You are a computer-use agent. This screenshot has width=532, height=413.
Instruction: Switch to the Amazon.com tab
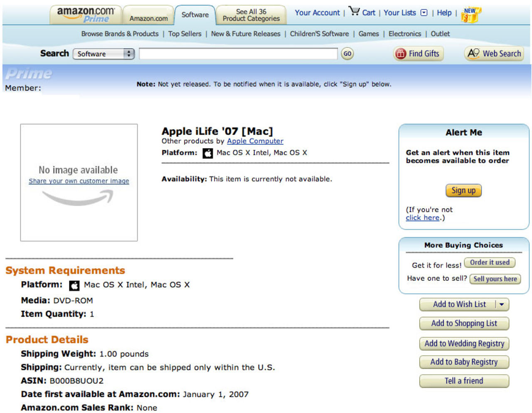pos(148,17)
